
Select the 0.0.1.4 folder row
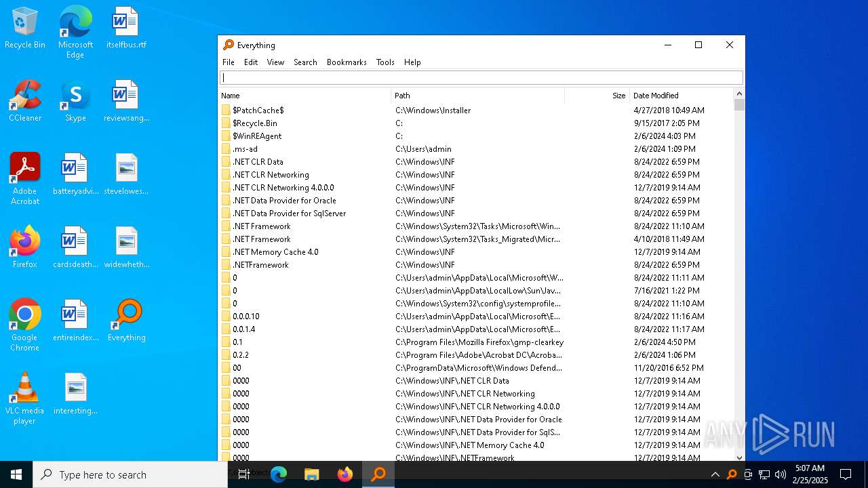(x=476, y=329)
